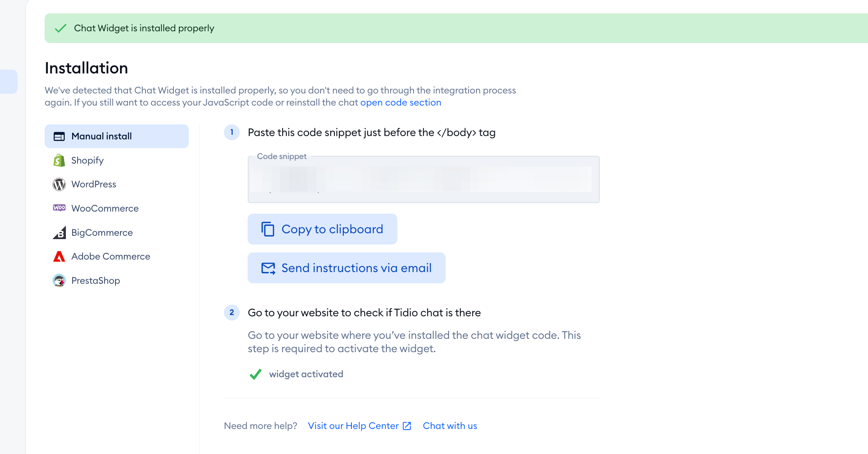Select the Manual install tab
Viewport: 868px width, 454px height.
coord(117,136)
